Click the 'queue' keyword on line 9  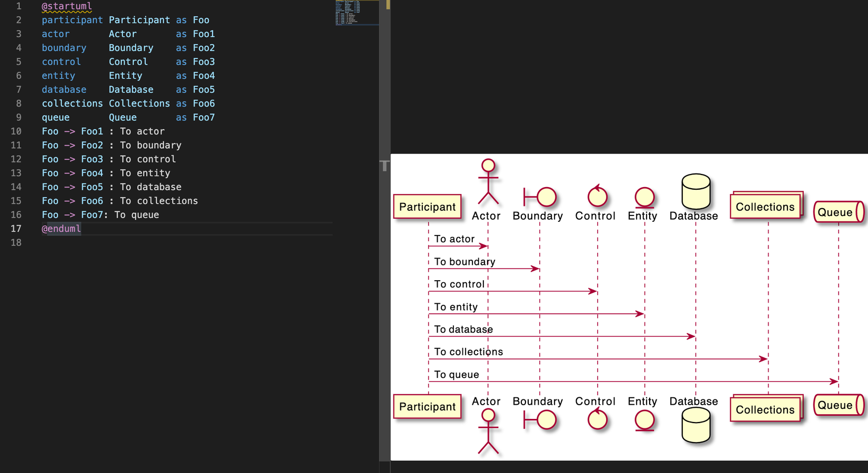(x=56, y=117)
